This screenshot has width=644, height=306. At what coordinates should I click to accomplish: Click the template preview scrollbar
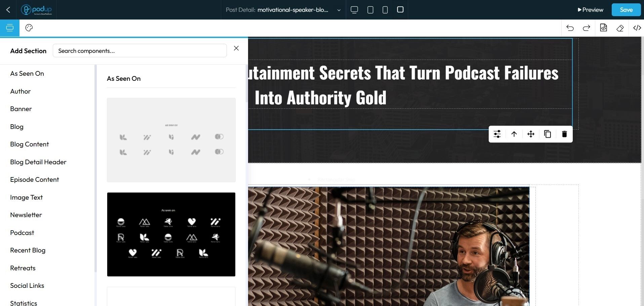[x=246, y=84]
